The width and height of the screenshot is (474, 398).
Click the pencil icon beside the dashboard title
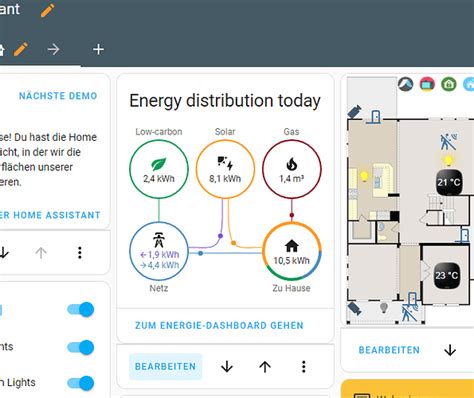point(48,10)
